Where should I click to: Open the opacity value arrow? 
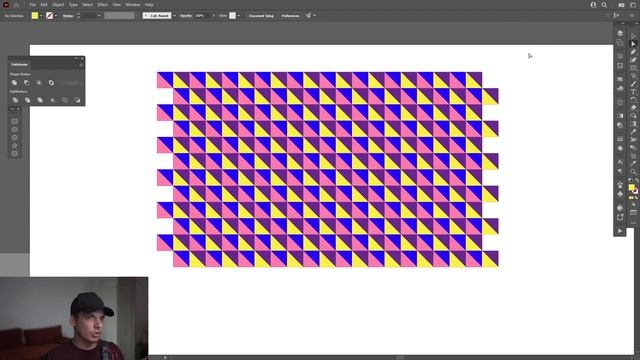(213, 16)
